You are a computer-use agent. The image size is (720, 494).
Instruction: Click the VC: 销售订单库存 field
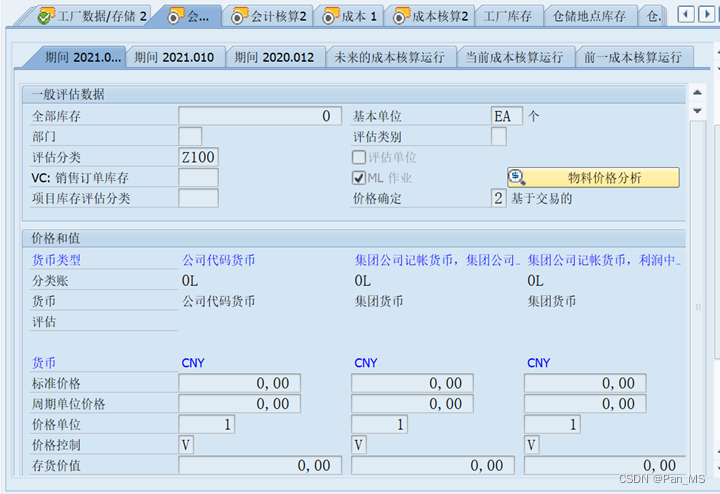coord(198,178)
